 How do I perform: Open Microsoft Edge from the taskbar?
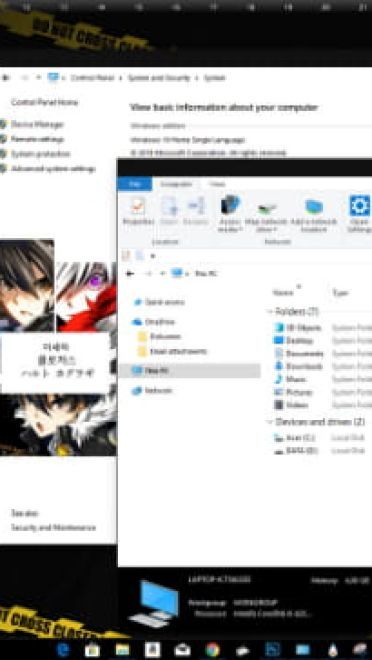pyautogui.click(x=62, y=650)
